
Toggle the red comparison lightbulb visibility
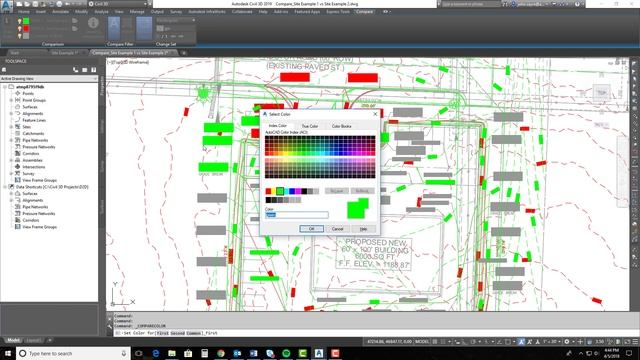tap(19, 29)
